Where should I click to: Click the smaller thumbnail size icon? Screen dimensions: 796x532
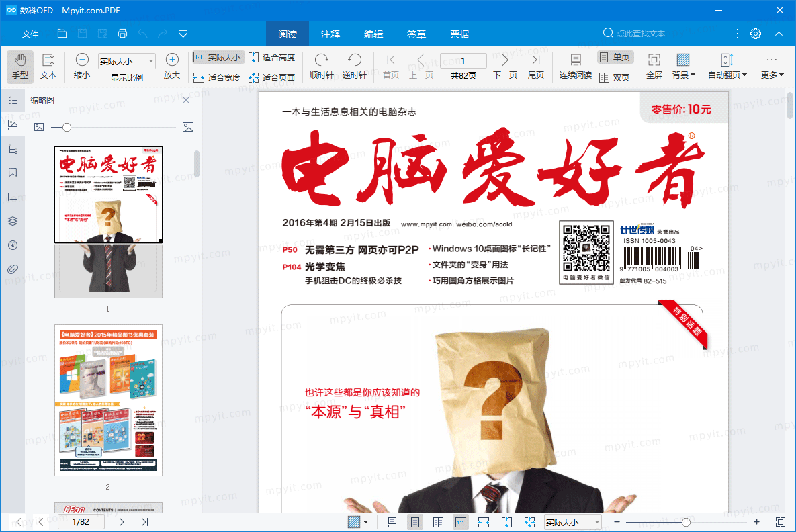click(x=39, y=127)
